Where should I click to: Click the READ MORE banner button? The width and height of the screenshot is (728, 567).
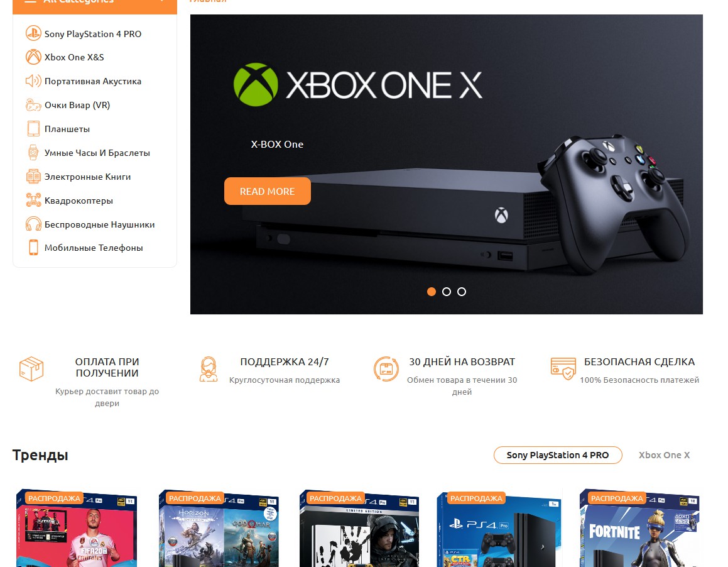[x=268, y=191]
